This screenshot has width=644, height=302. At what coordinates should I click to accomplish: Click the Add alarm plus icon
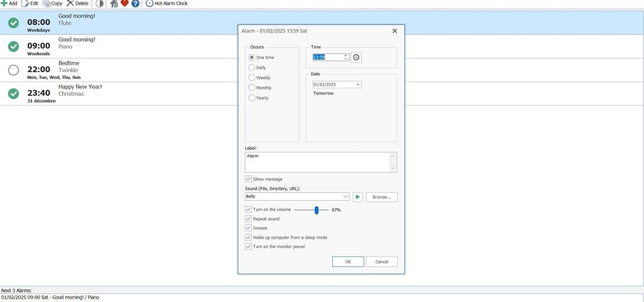click(x=4, y=3)
